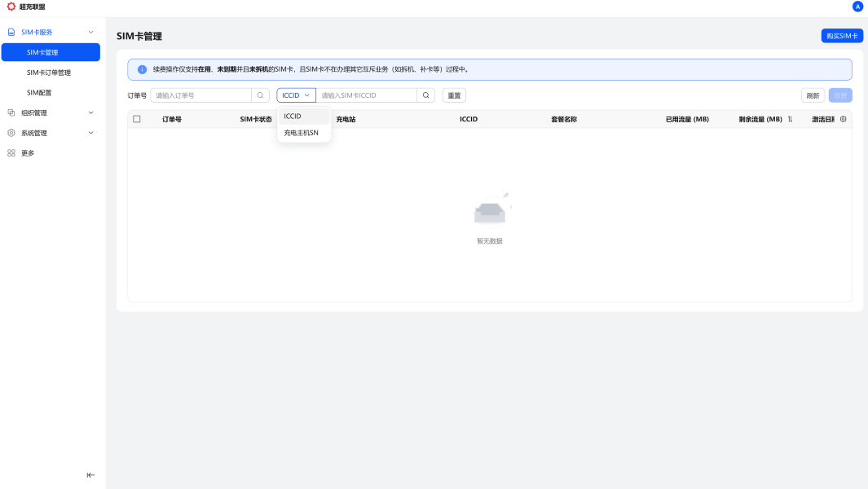Open the user avatar menu
The image size is (868, 489).
(857, 7)
